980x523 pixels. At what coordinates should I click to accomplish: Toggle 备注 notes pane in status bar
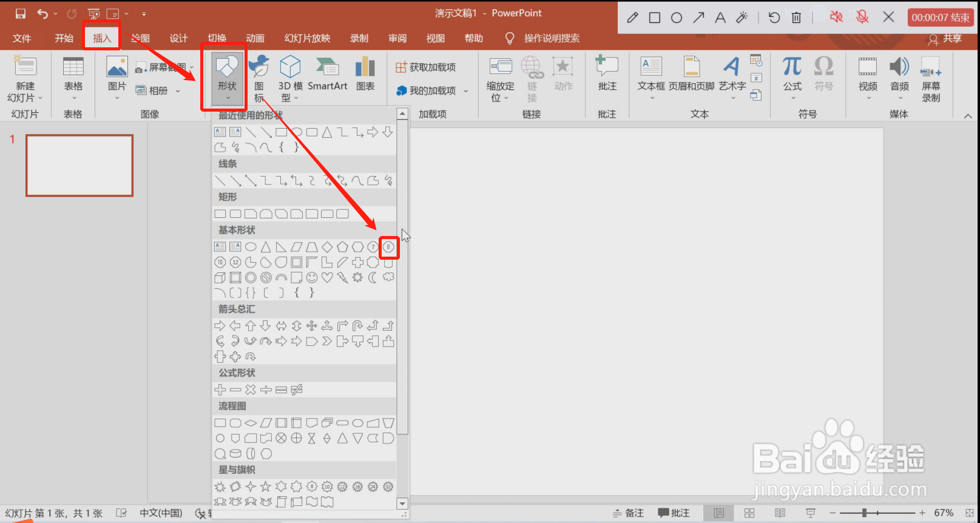[x=629, y=513]
